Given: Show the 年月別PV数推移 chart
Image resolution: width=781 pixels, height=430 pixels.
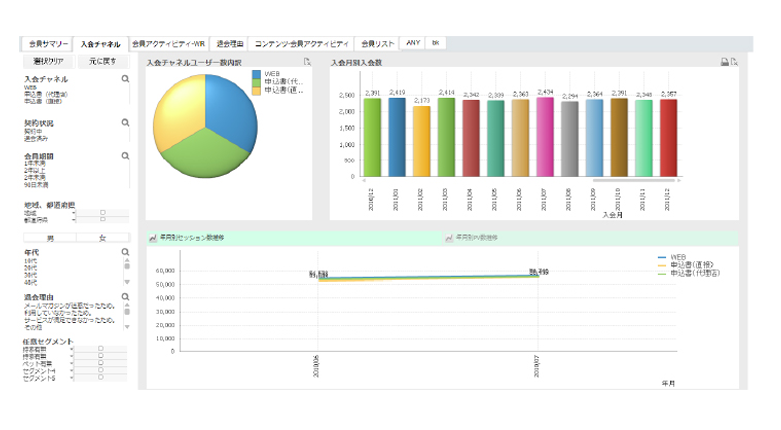Looking at the screenshot, I should [x=591, y=238].
